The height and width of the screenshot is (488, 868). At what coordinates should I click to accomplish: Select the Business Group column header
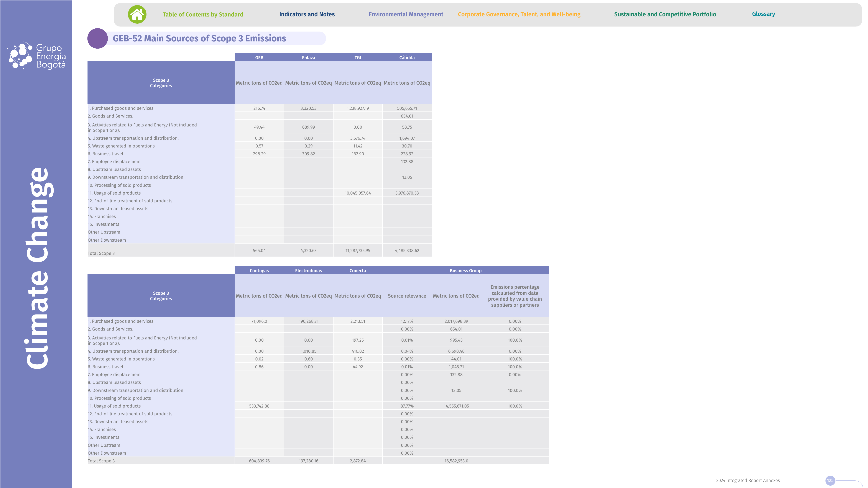[x=466, y=271]
